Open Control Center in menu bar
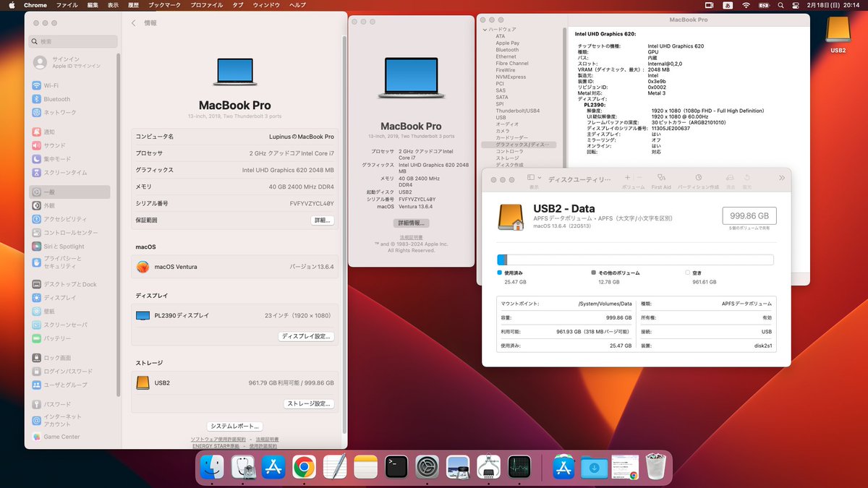The height and width of the screenshot is (488, 868). 796,5
